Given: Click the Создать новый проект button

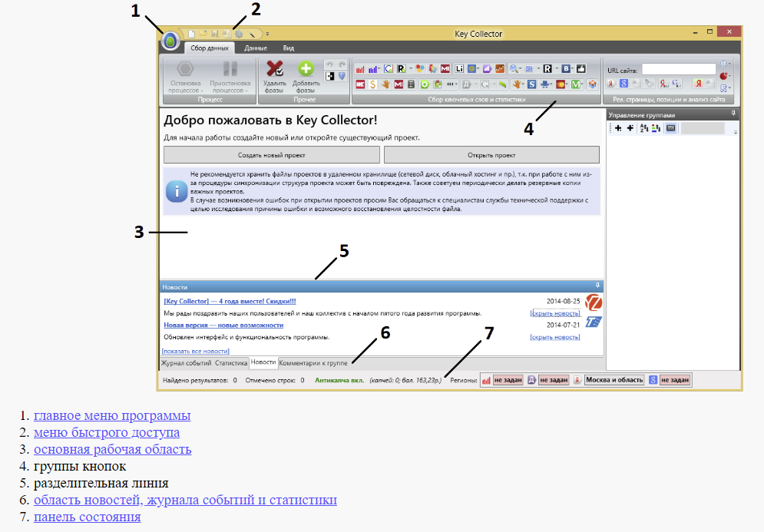Looking at the screenshot, I should [272, 154].
